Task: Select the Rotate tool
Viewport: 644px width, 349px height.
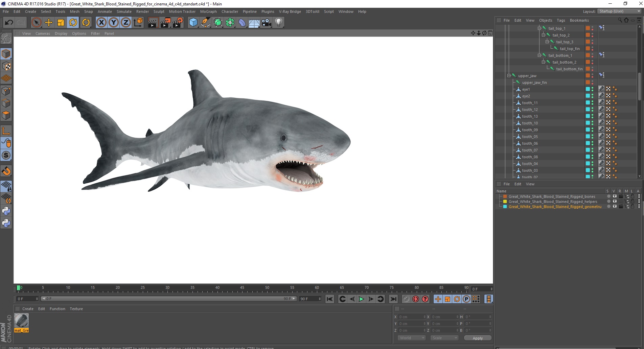Action: (x=73, y=23)
